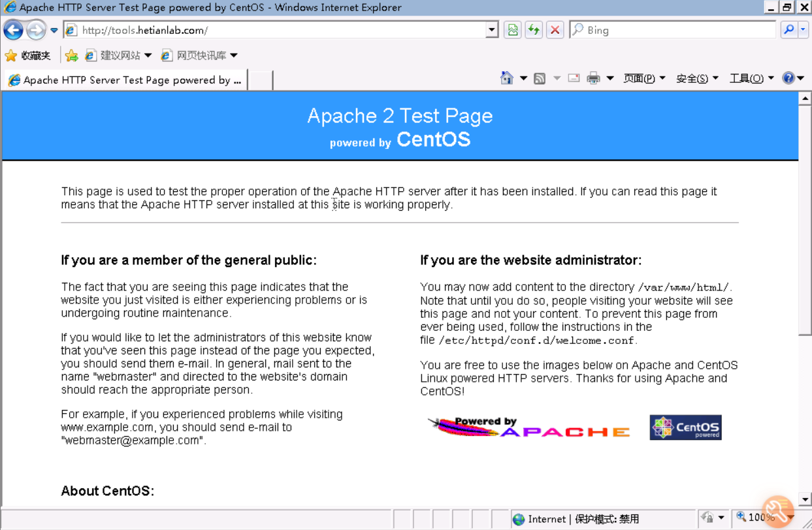Click the RSS feeds icon

pyautogui.click(x=540, y=78)
